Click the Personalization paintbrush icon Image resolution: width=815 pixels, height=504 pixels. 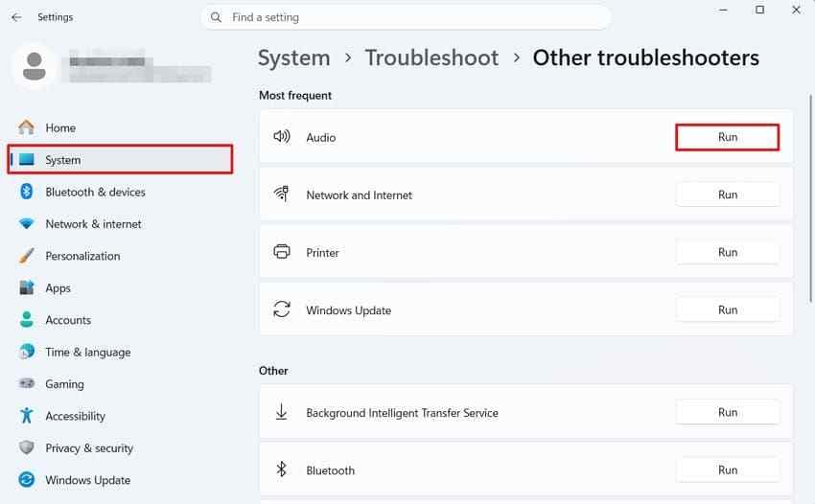(x=27, y=256)
